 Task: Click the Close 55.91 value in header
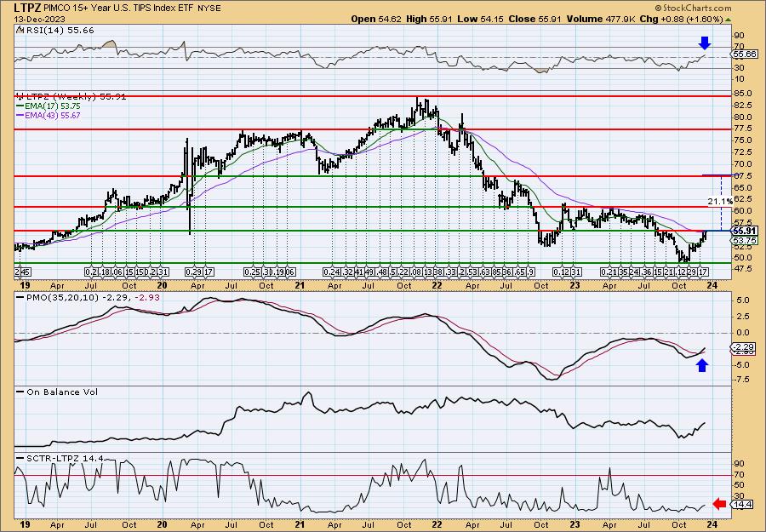535,19
